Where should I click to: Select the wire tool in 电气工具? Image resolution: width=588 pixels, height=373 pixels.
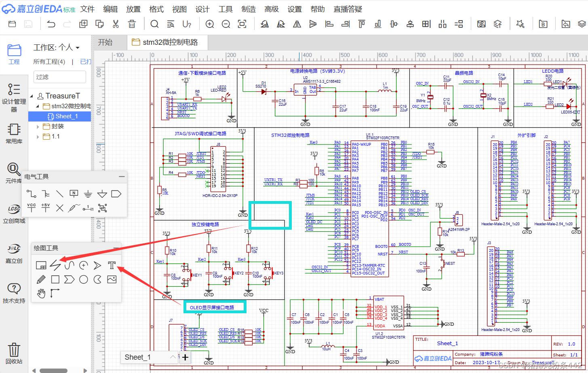[32, 194]
